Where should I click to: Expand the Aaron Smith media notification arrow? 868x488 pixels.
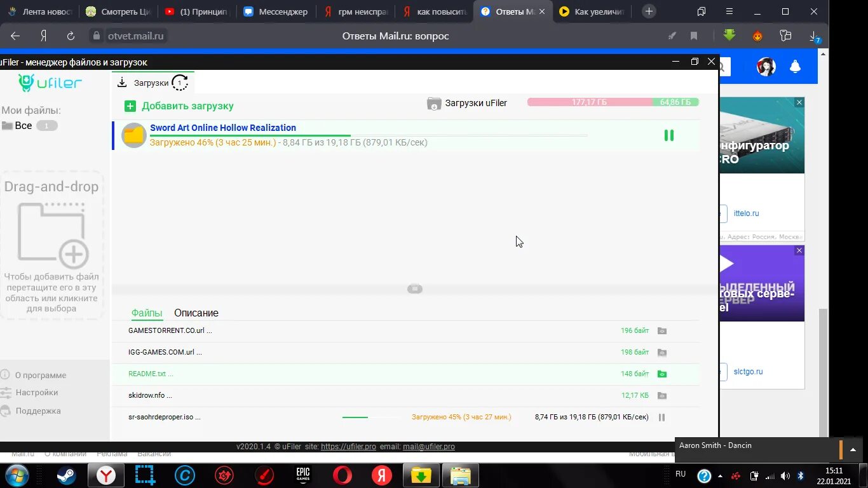853,449
